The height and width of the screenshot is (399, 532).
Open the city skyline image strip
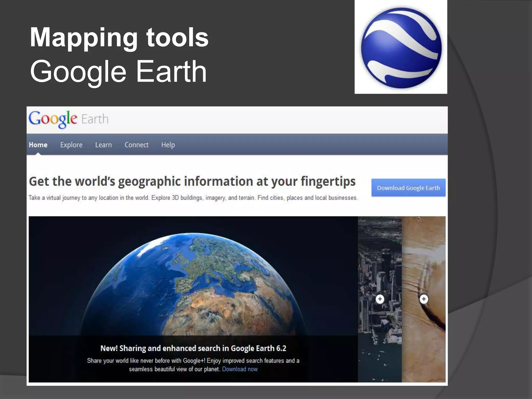[380, 299]
